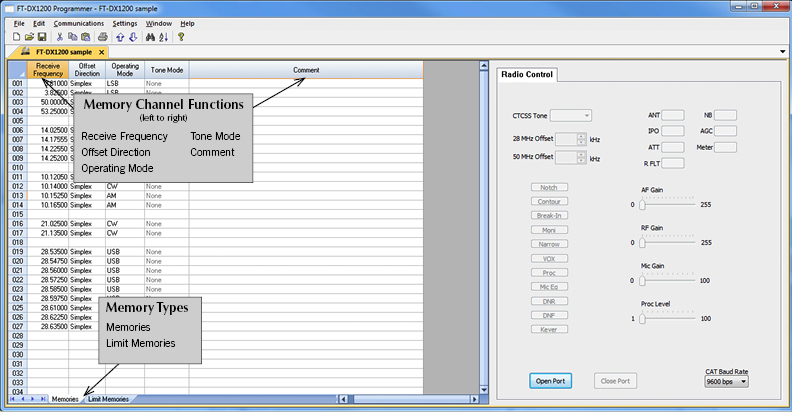This screenshot has width=792, height=412.
Task: Click the Mic Gain slider
Action: coord(668,280)
